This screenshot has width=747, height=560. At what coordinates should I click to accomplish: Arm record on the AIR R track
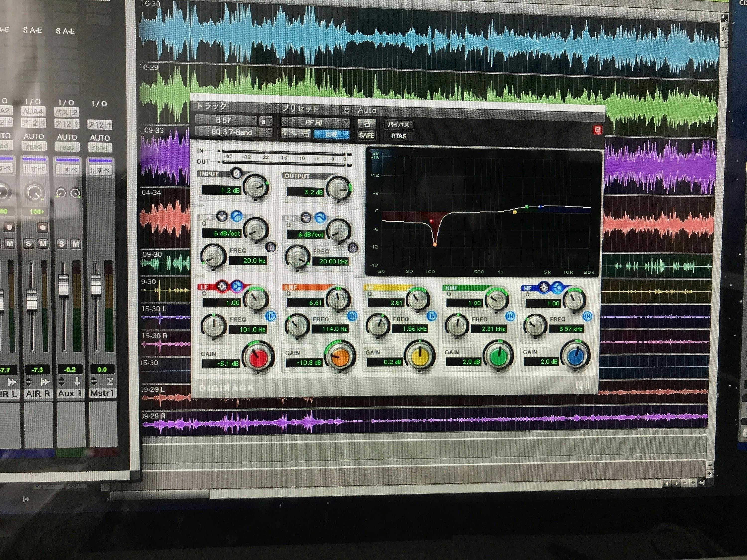[x=42, y=228]
